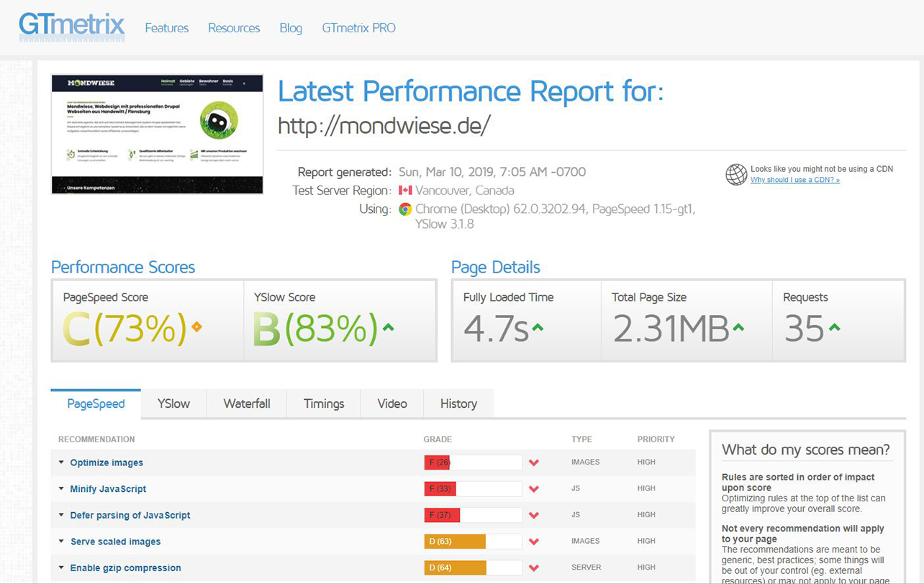Click the B(83%) YSlow score

tap(315, 328)
